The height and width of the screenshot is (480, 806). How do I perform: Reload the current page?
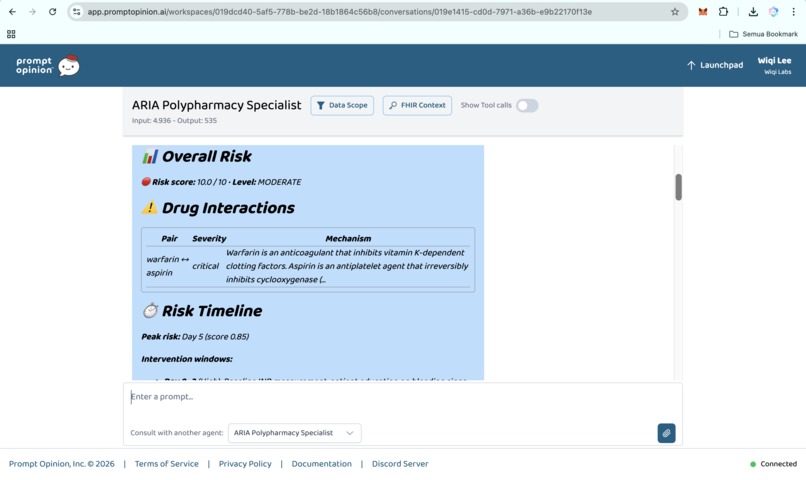point(52,11)
